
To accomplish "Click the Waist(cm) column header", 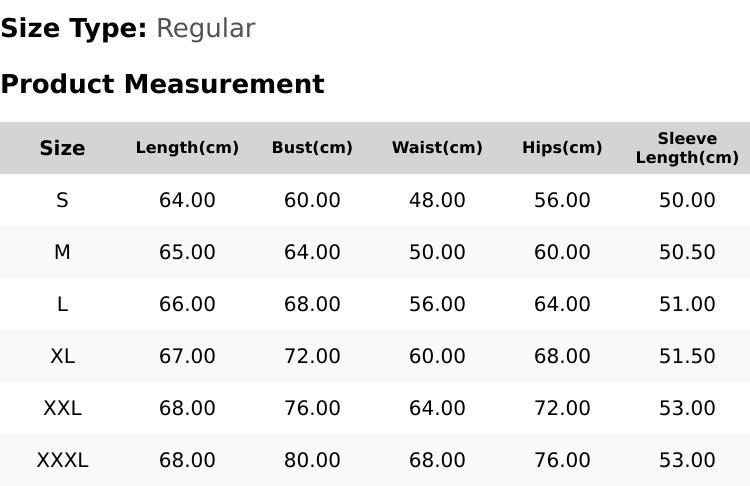I will point(437,148).
